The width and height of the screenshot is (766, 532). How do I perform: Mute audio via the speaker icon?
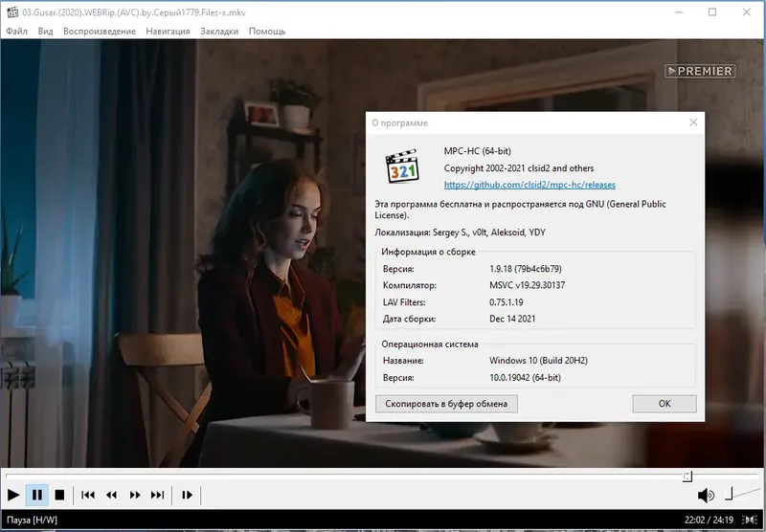point(706,496)
